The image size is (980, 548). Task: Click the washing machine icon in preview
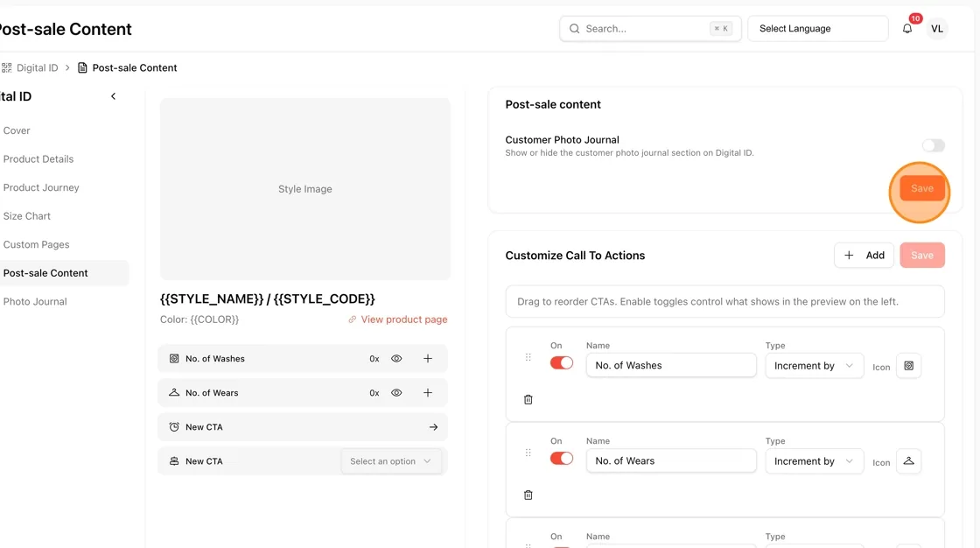click(174, 358)
